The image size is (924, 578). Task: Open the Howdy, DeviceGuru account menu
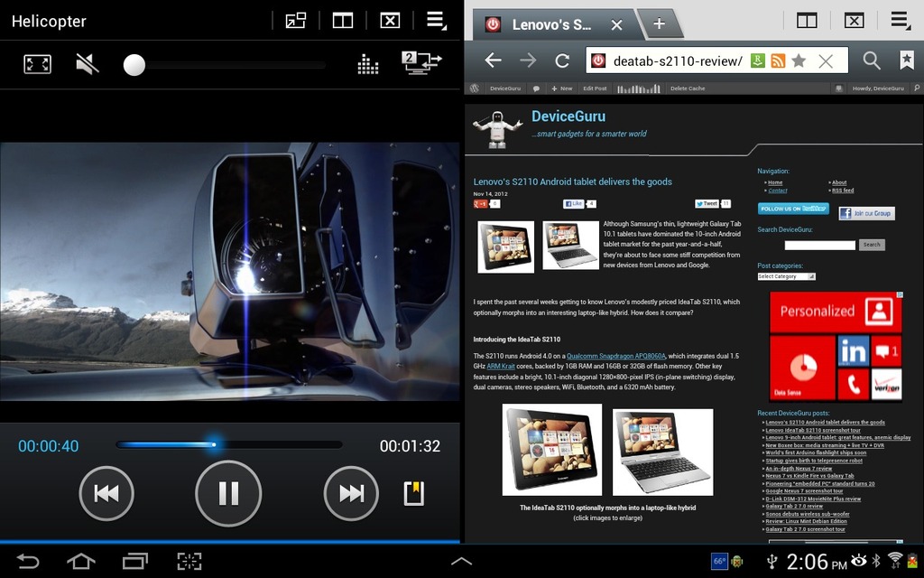point(877,89)
